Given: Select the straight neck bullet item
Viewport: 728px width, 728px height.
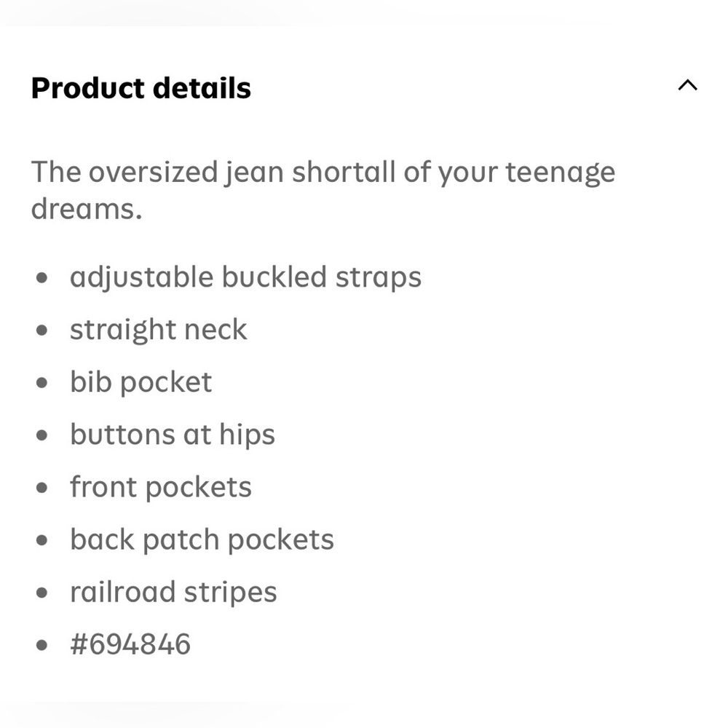Looking at the screenshot, I should tap(158, 330).
